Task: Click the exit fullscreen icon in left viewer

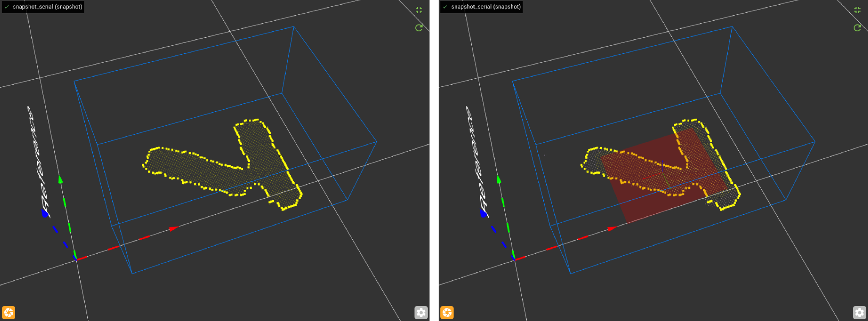Action: pos(419,10)
